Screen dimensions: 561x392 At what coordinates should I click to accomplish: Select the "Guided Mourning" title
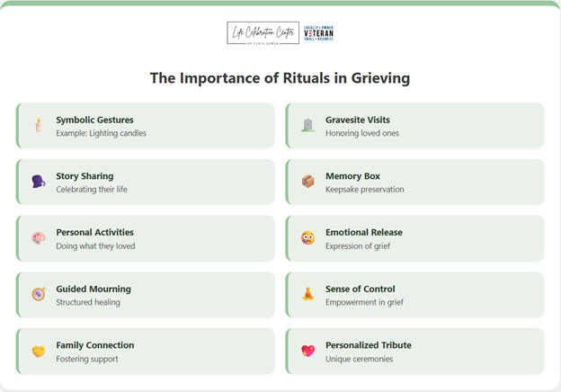[93, 289]
